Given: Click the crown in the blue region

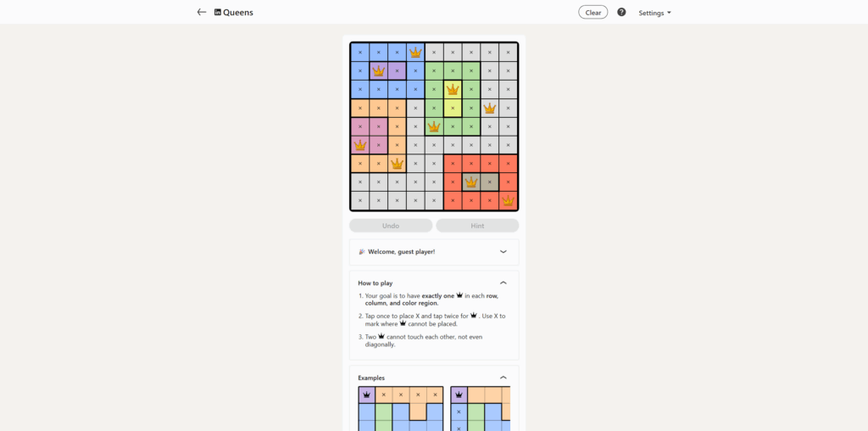Looking at the screenshot, I should coord(415,52).
